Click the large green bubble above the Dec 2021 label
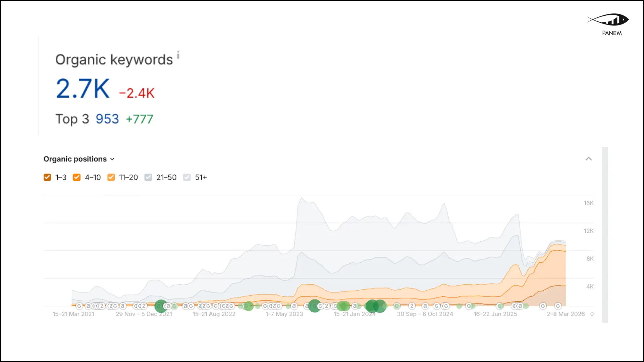Image resolution: width=644 pixels, height=362 pixels. click(161, 306)
